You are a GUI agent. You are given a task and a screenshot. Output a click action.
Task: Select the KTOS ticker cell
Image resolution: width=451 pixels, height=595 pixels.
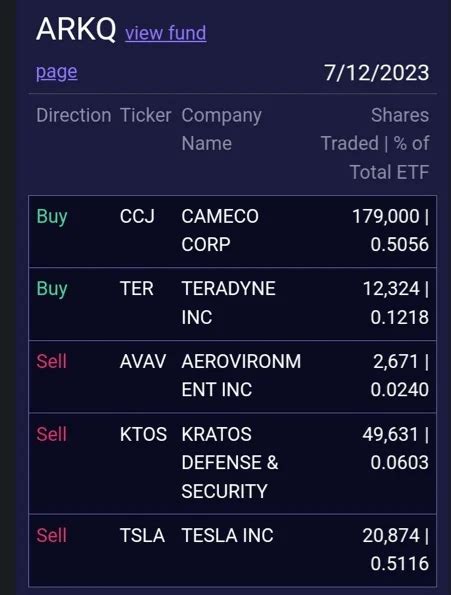pos(143,434)
